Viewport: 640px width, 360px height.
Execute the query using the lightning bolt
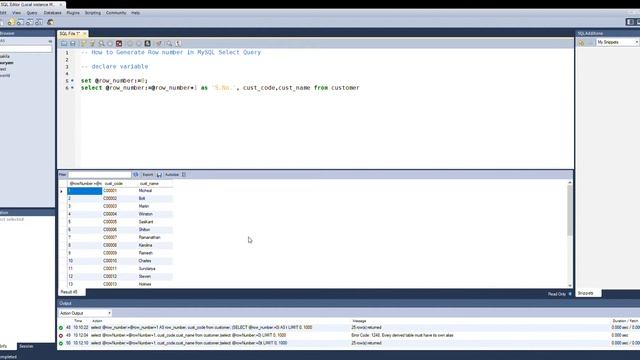point(84,43)
